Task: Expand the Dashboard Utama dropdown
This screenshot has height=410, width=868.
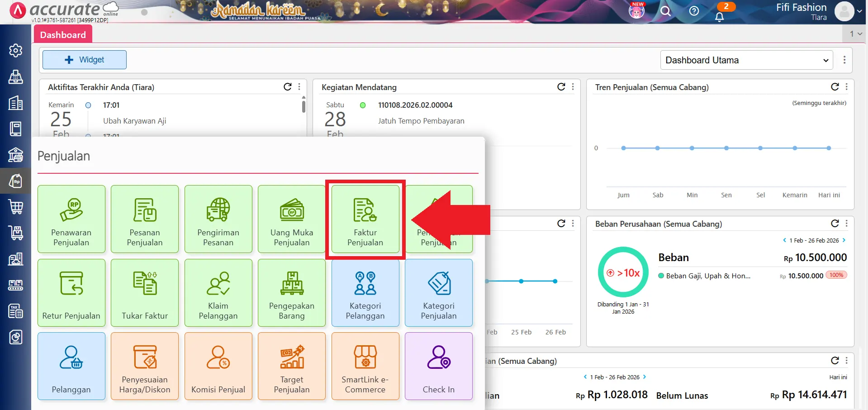Action: tap(746, 60)
